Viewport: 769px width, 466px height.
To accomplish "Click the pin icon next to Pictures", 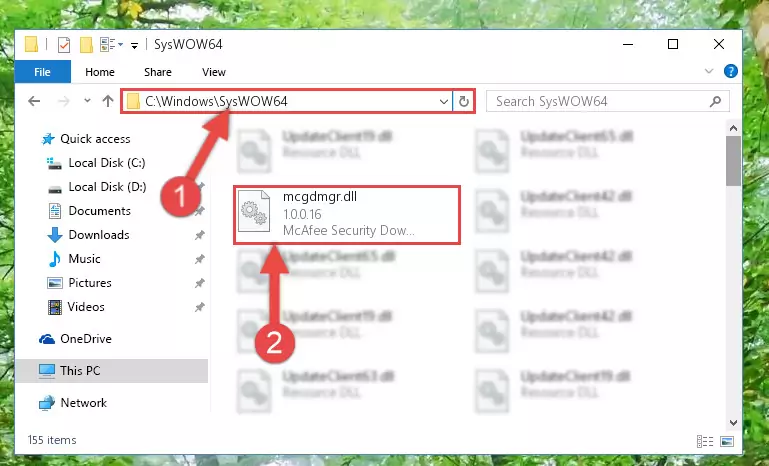I will click(x=199, y=283).
